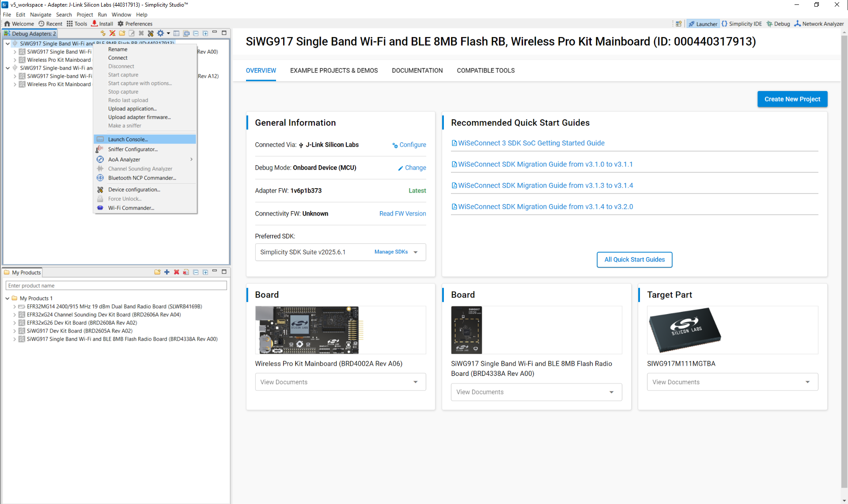Collapse the My Products 1 folder
Screen dimensions: 848x504
point(8,298)
